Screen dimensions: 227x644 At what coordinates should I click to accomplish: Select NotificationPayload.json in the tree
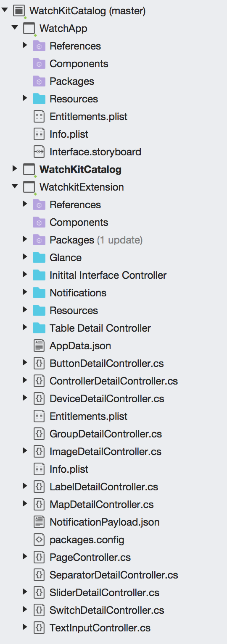tap(105, 522)
